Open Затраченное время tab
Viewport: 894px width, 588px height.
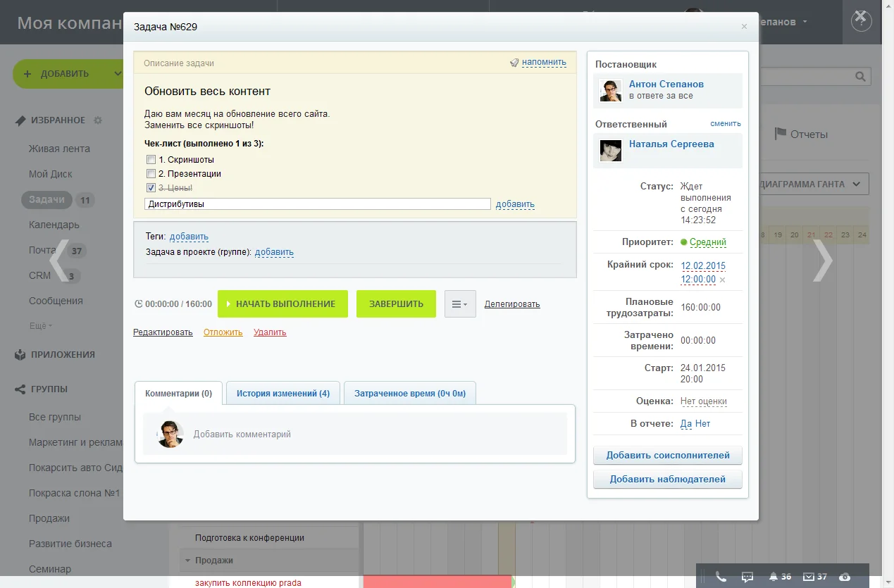410,393
